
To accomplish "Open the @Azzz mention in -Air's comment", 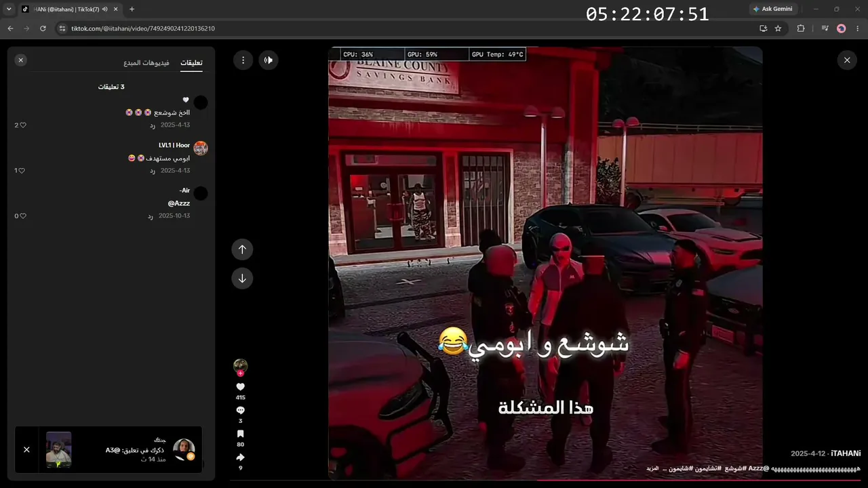I will click(x=179, y=203).
